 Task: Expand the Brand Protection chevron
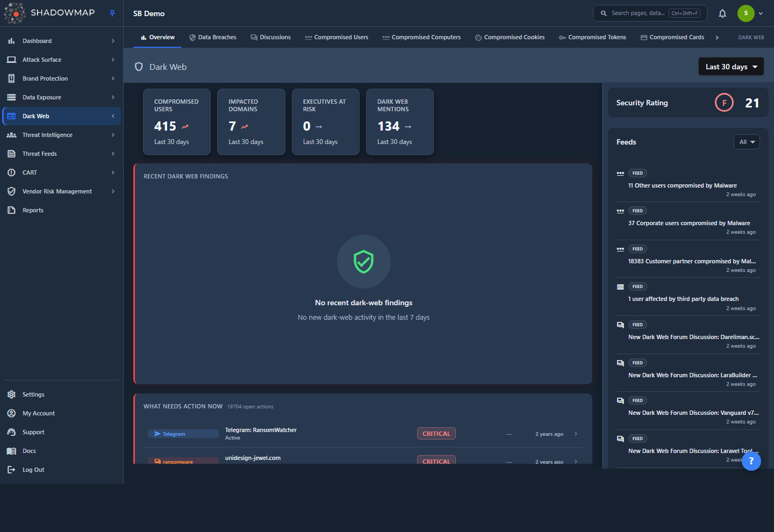[113, 78]
